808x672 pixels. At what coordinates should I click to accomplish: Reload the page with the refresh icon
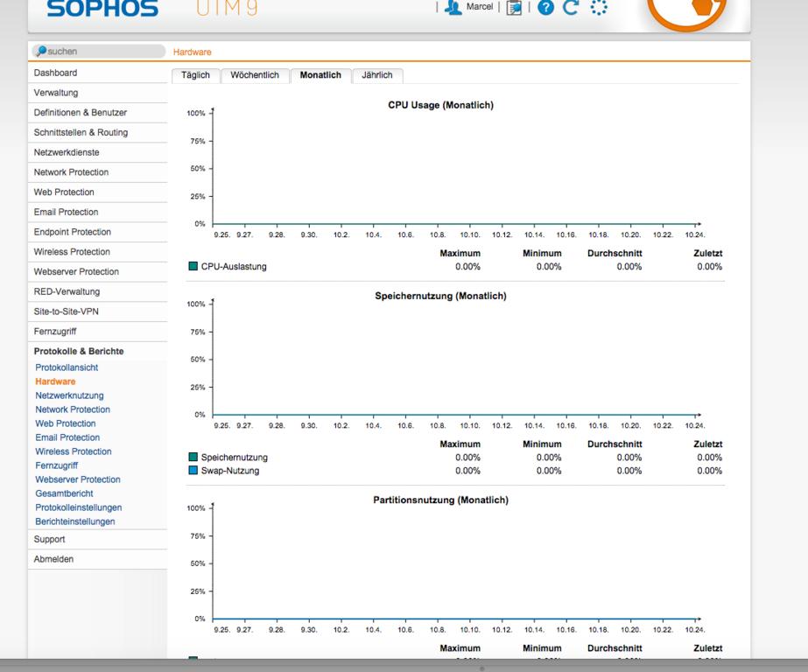571,7
